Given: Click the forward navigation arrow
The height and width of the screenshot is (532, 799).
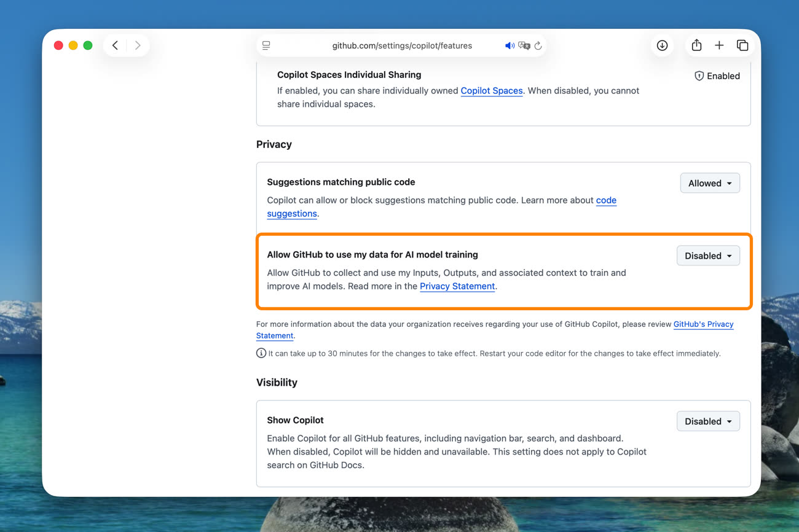Looking at the screenshot, I should pyautogui.click(x=138, y=45).
